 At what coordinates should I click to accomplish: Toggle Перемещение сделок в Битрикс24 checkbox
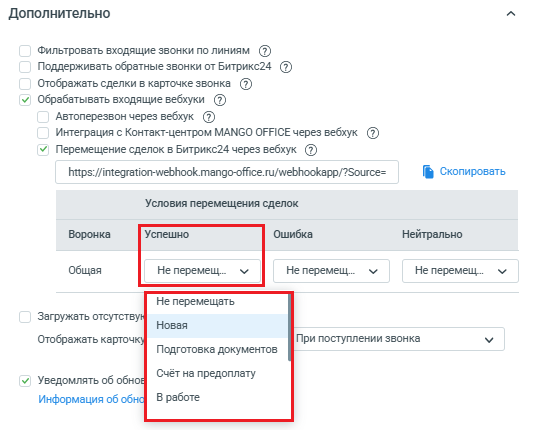coord(43,150)
